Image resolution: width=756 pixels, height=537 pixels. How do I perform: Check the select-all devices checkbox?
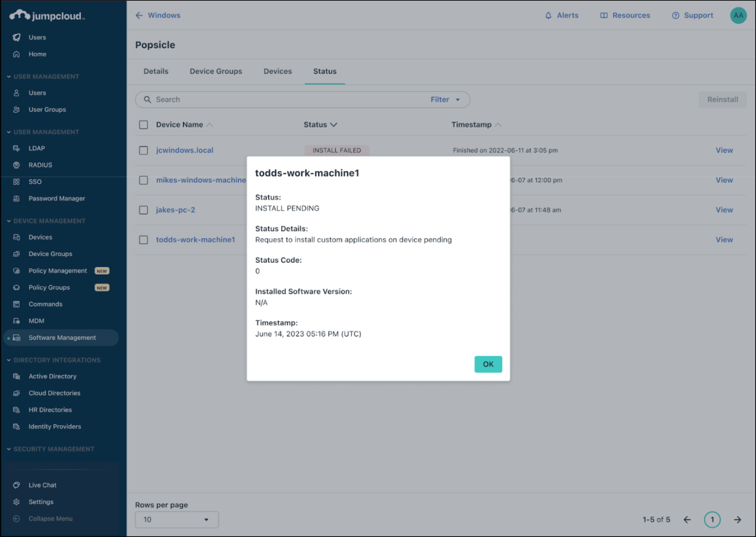(x=144, y=125)
